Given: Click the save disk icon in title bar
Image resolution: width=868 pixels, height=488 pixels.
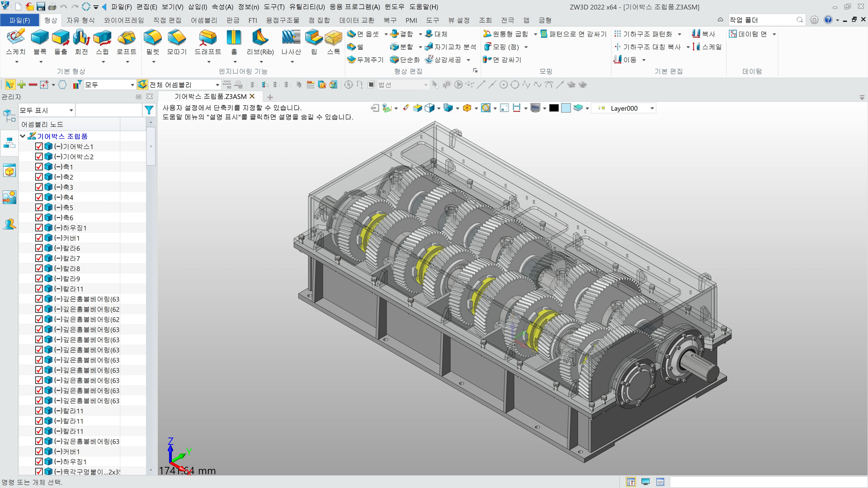Looking at the screenshot, I should [41, 7].
